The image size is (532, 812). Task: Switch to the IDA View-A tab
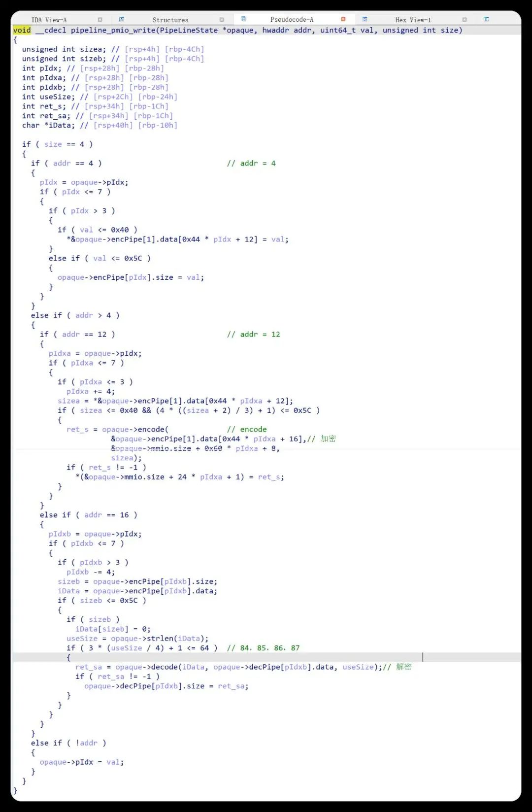49,20
